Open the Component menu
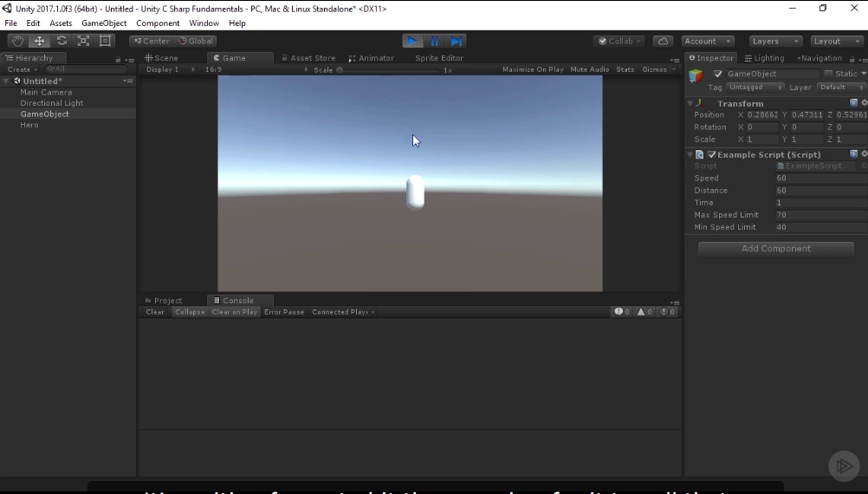This screenshot has width=868, height=494. (158, 23)
